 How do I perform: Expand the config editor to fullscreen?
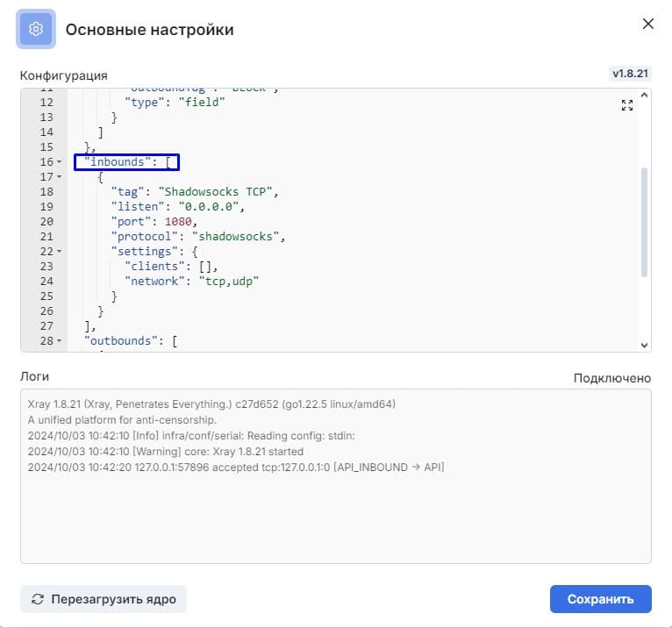[x=626, y=105]
